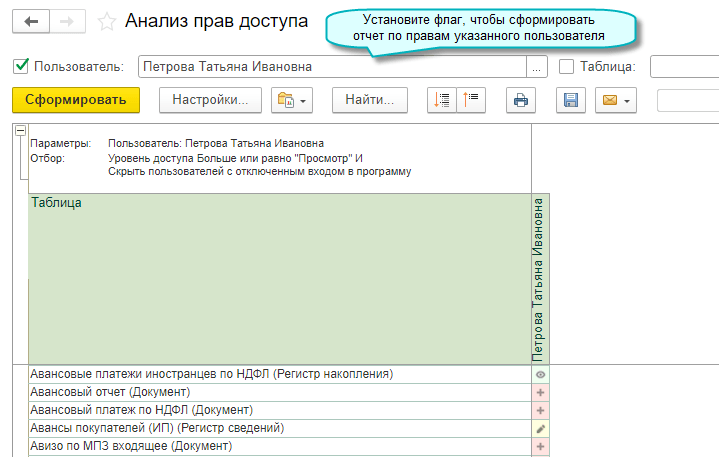Screen dimensions: 722x457
Task: Generate report with Сформировать button
Action: [76, 100]
